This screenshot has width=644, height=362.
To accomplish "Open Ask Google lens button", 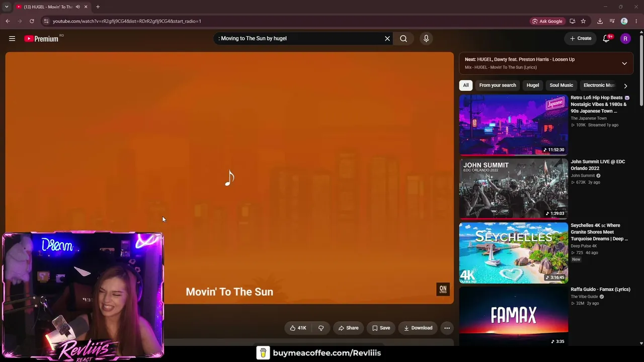I will coord(547,21).
